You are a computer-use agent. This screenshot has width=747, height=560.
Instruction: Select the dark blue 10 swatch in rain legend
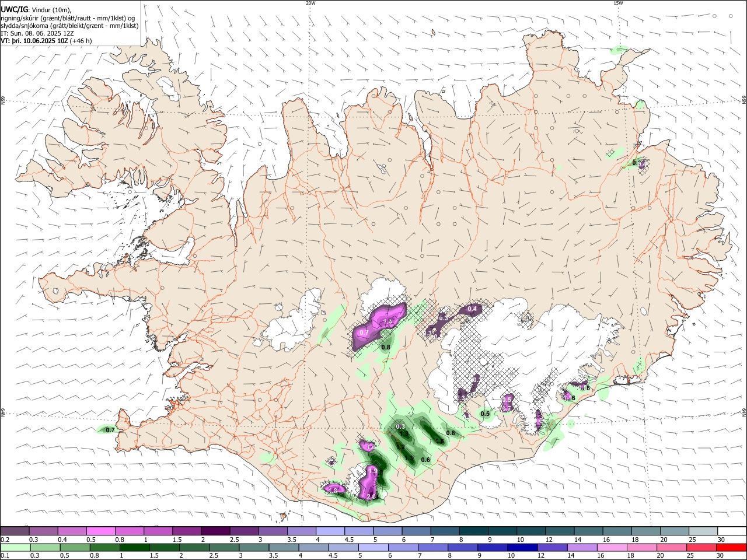coord(522,548)
